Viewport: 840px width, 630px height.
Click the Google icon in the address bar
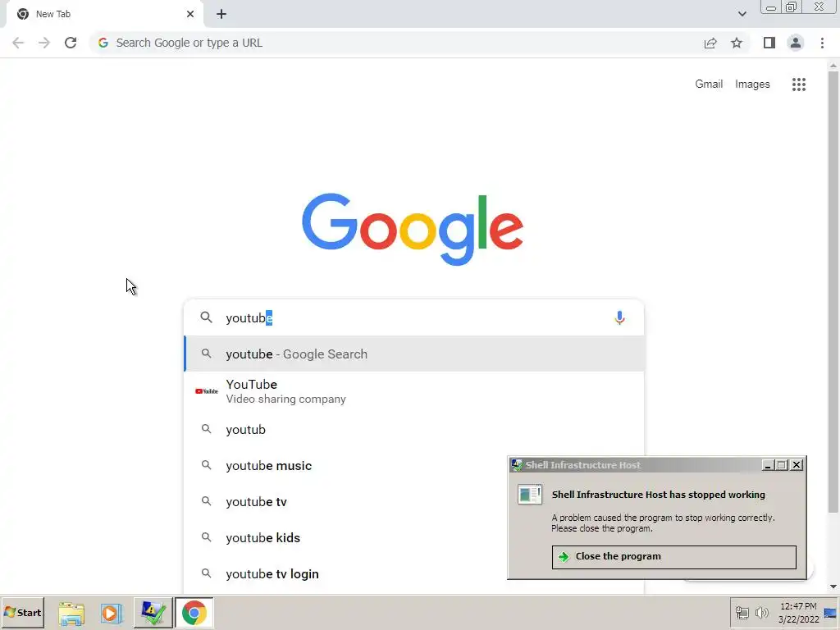point(103,43)
